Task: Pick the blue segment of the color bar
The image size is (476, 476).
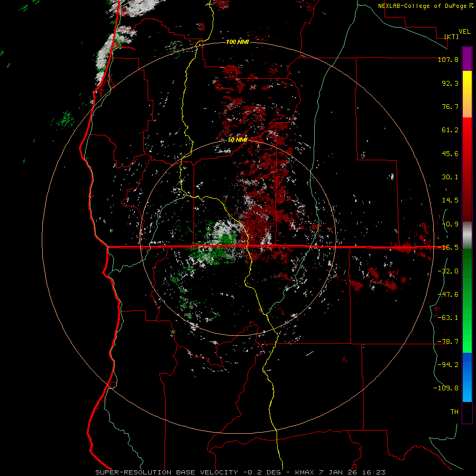Action: pos(467,377)
